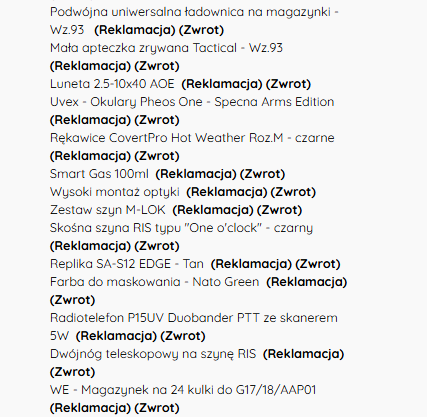Open Reklamacja for Radiotelefon P15UV Duobander
Image resolution: width=427 pixels, height=417 pixels.
116,336
